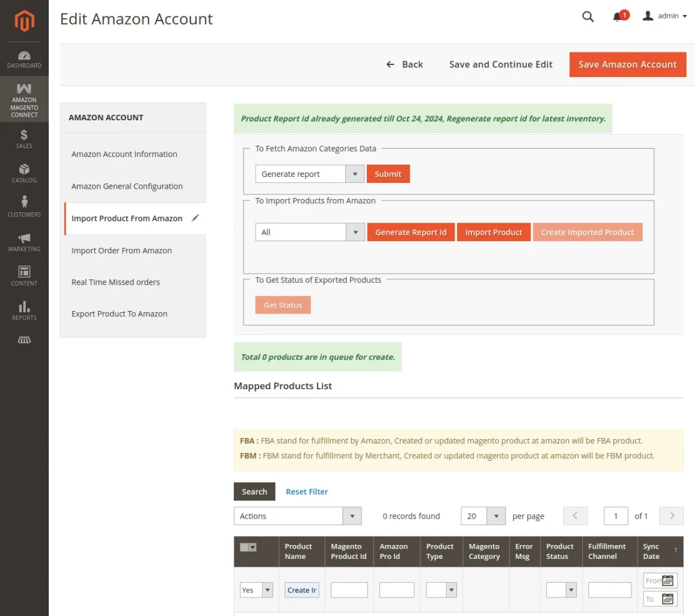This screenshot has height=616, width=697.
Task: Click Create Imported Product button
Action: click(587, 232)
